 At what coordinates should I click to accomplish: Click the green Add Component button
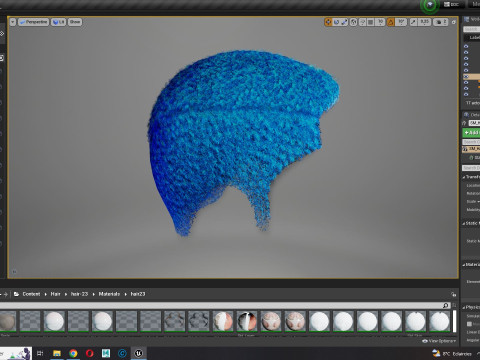coord(471,133)
